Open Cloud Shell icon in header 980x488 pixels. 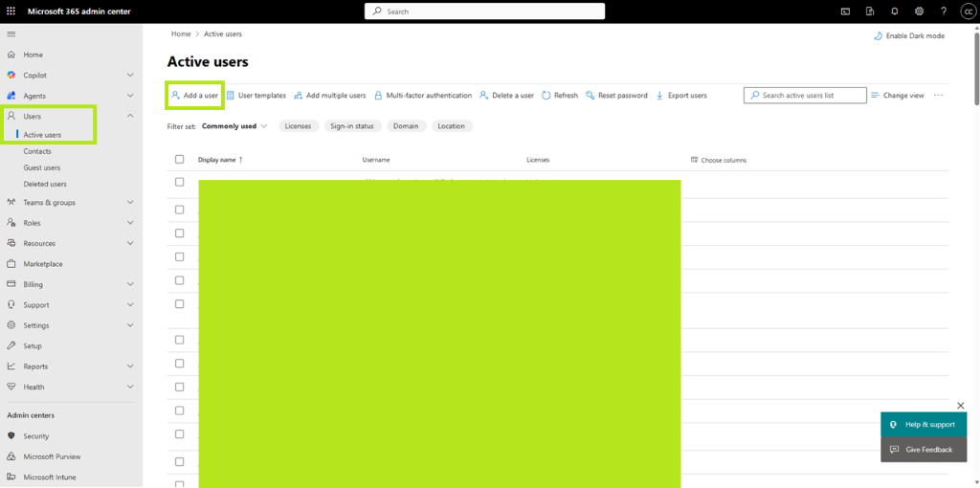[845, 11]
